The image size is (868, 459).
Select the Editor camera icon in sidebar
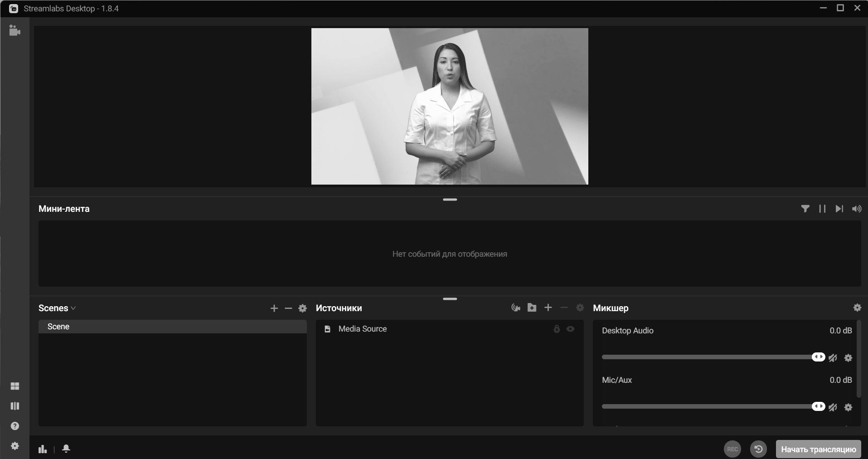click(x=15, y=31)
